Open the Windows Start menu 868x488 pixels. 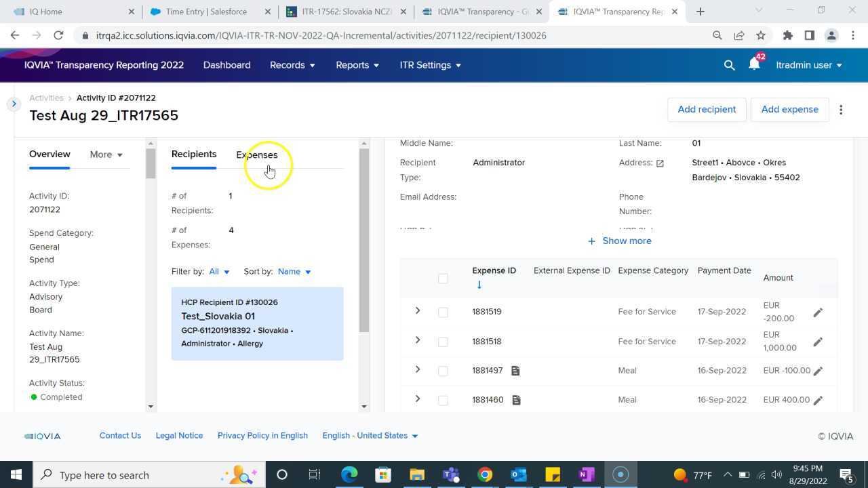point(16,474)
